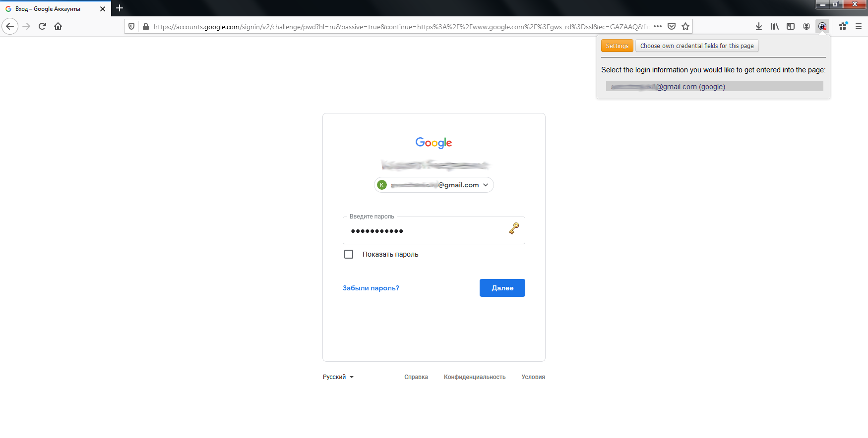Go back with the browser back arrow

coord(10,26)
